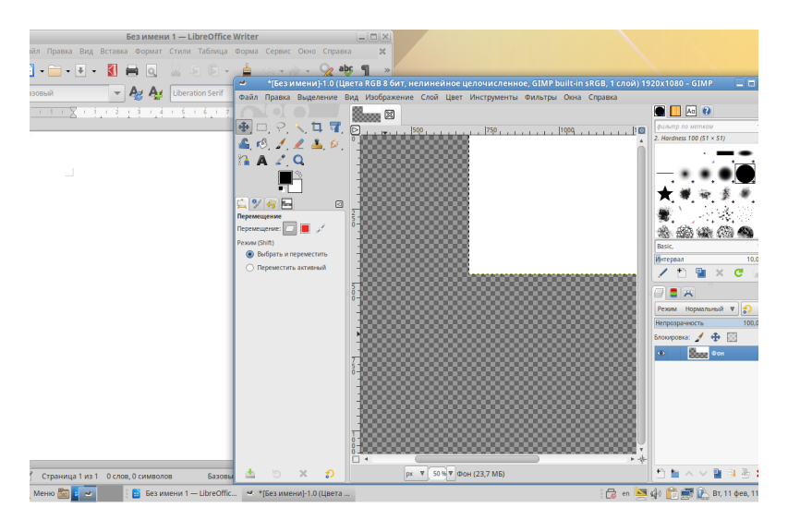788x532 pixels.
Task: Toggle lock alpha channel for layer
Action: coord(732,337)
